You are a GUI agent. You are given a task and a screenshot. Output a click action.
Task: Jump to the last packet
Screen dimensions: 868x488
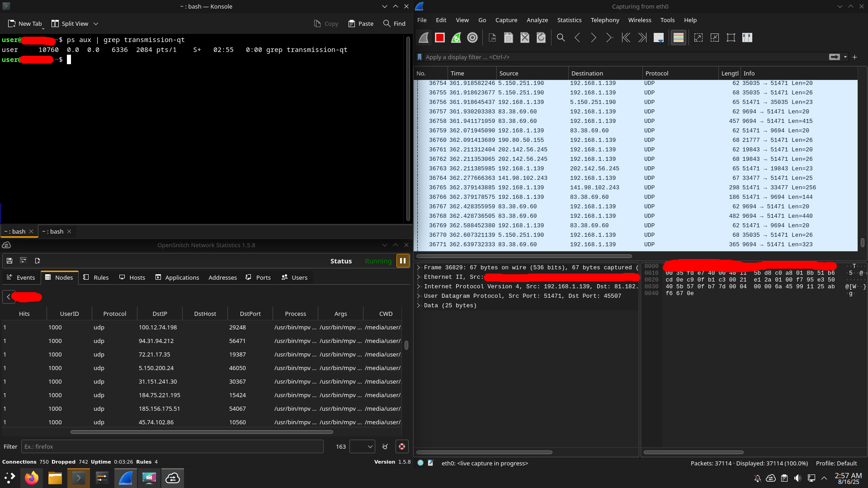(642, 38)
